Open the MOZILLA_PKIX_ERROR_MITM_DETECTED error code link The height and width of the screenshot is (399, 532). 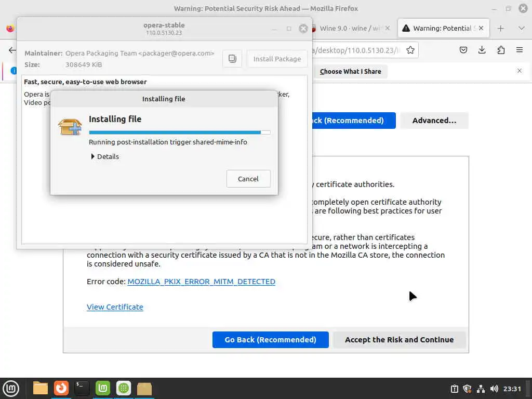pyautogui.click(x=201, y=282)
